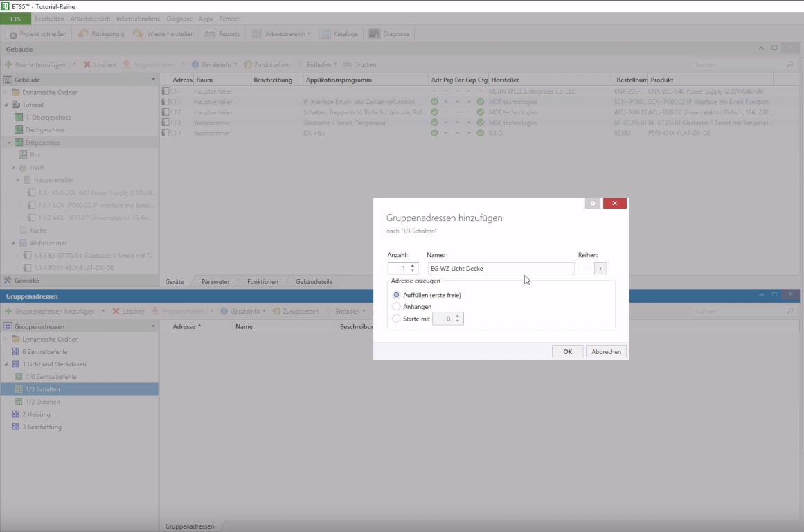Click the Starte mit number spinner

tap(447, 319)
